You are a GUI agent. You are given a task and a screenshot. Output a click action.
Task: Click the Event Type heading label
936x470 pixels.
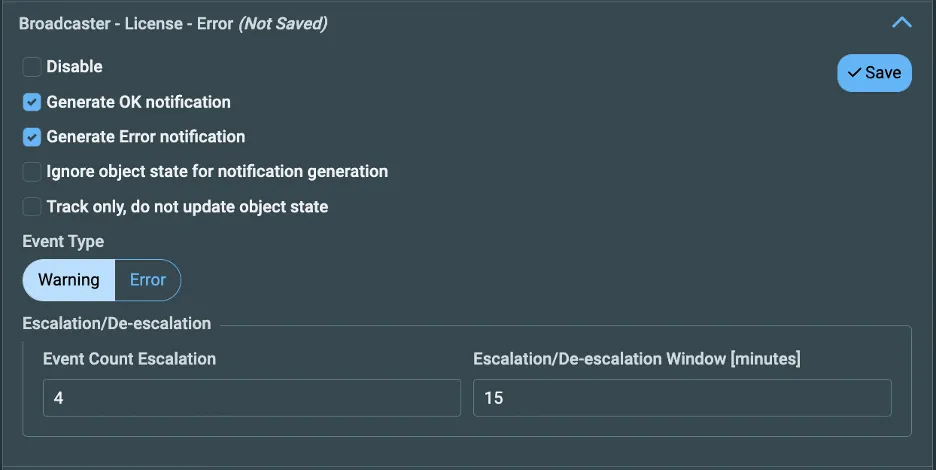tap(63, 242)
